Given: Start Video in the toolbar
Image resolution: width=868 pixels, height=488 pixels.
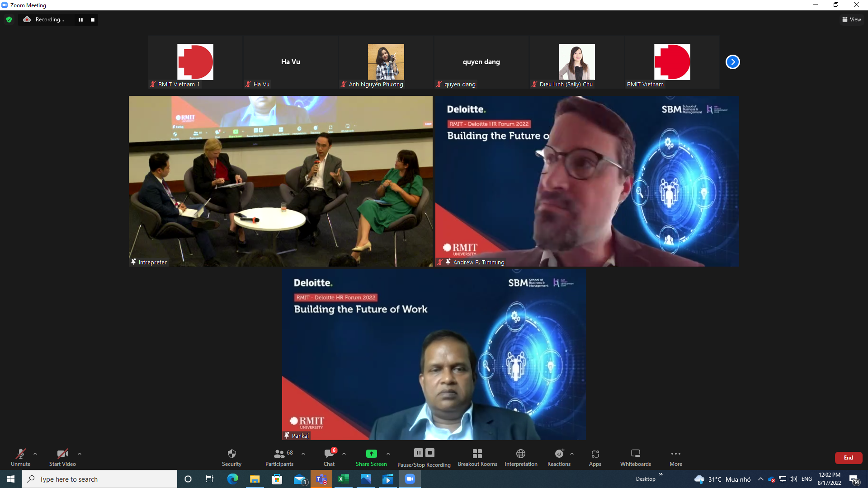Looking at the screenshot, I should pyautogui.click(x=62, y=457).
